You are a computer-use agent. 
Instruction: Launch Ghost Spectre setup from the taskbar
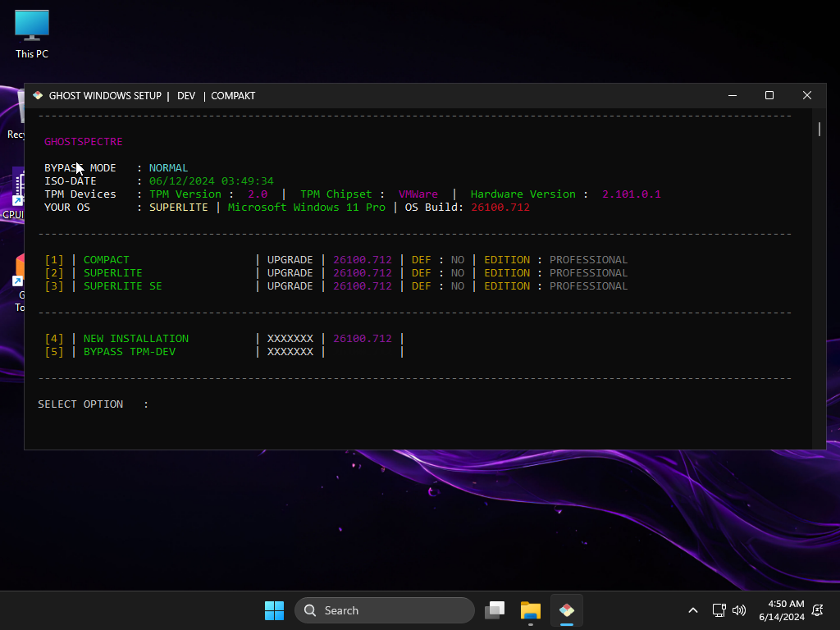567,610
